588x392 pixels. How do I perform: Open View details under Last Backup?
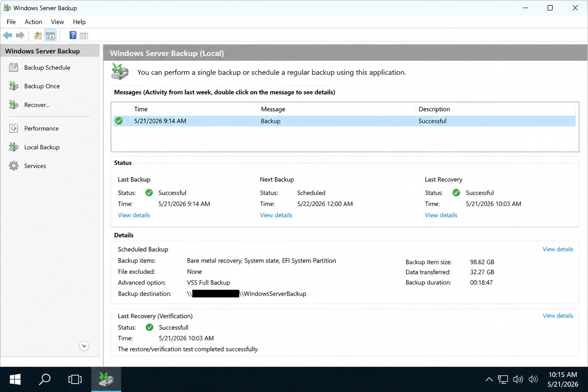[x=134, y=215]
